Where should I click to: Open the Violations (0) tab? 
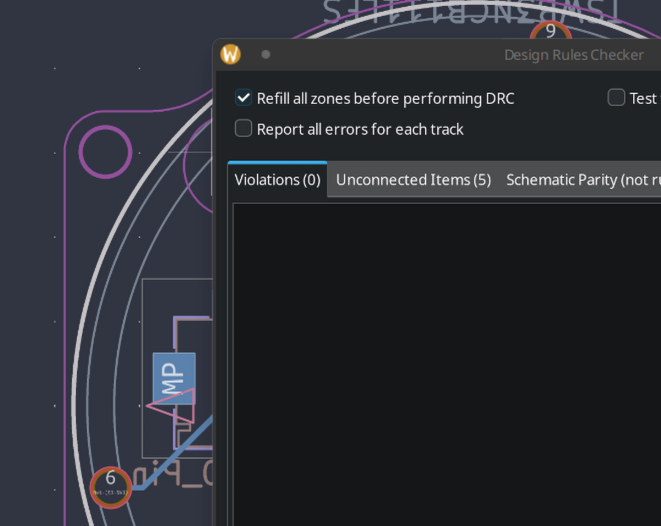click(277, 180)
